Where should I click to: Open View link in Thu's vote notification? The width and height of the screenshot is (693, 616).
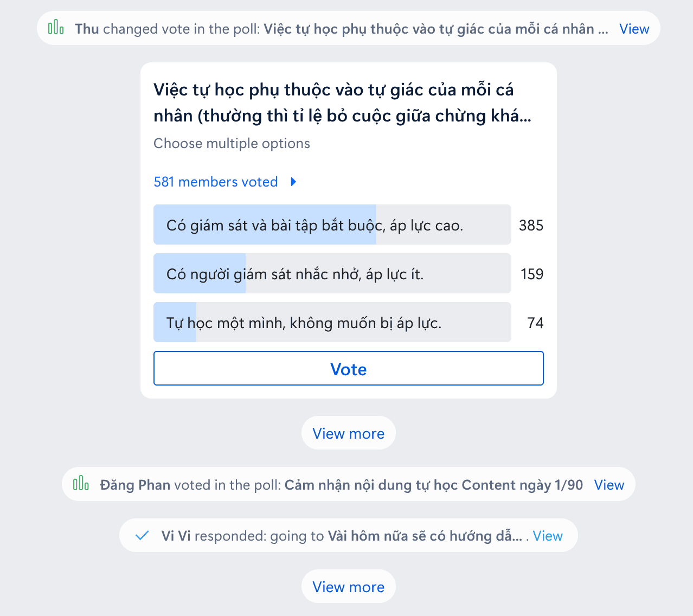click(634, 29)
